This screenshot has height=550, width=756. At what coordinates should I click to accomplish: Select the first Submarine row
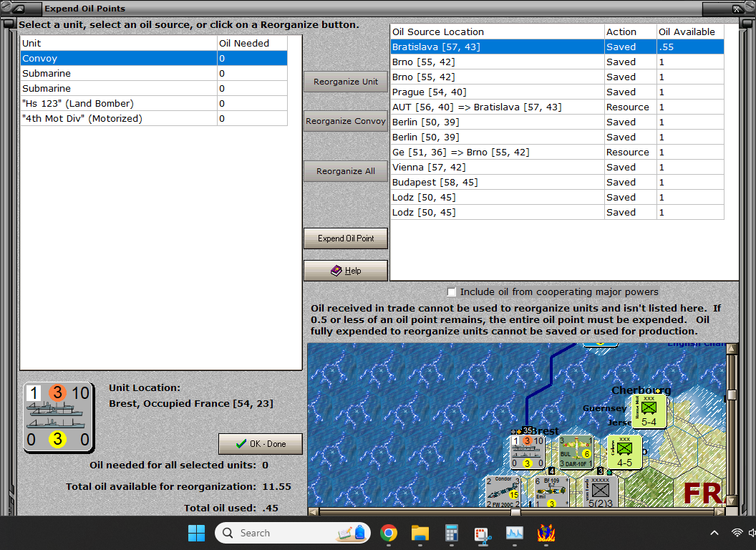tap(155, 73)
